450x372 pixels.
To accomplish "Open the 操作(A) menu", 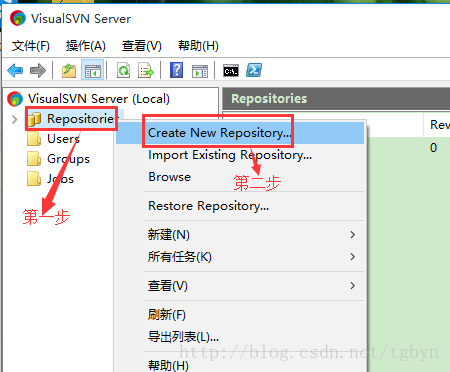I will point(86,46).
